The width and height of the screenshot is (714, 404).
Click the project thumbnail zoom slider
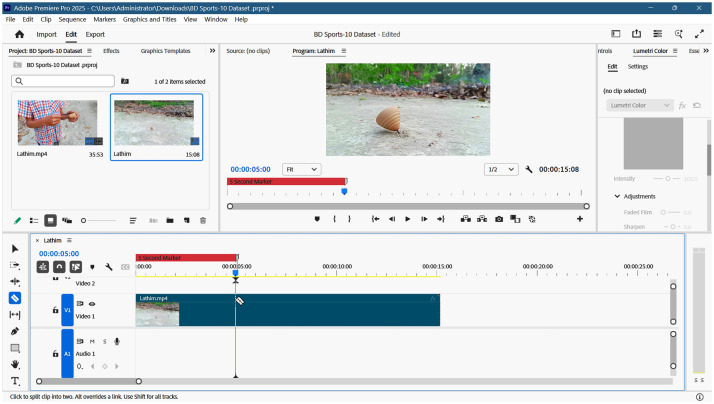pos(98,220)
